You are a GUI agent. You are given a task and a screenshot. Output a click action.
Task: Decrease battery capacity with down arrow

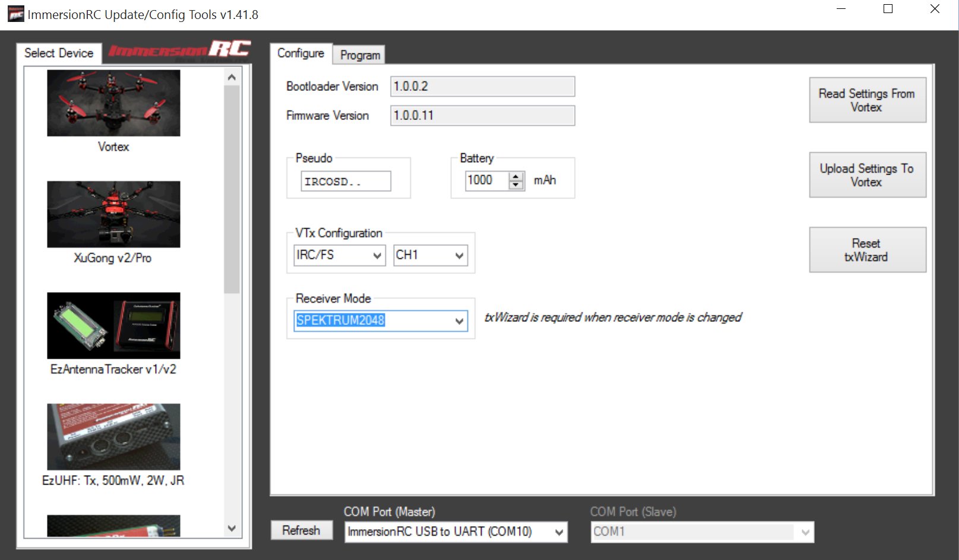[x=516, y=185]
